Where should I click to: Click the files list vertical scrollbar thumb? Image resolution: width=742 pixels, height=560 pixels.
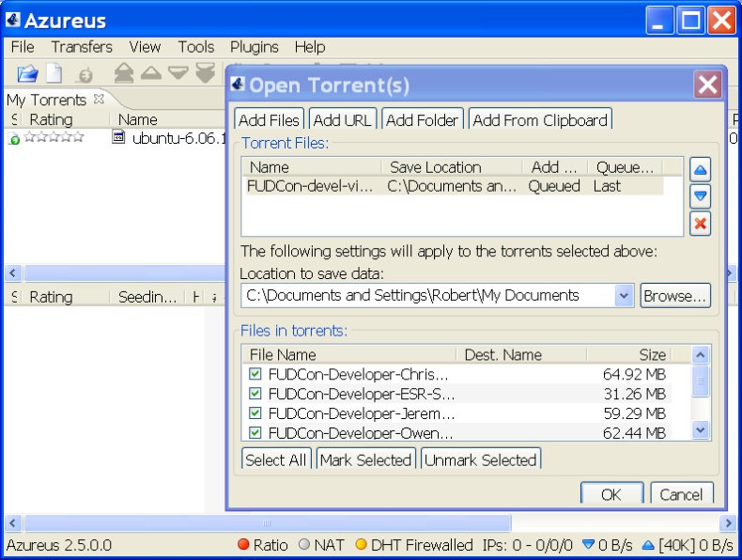pyautogui.click(x=700, y=381)
